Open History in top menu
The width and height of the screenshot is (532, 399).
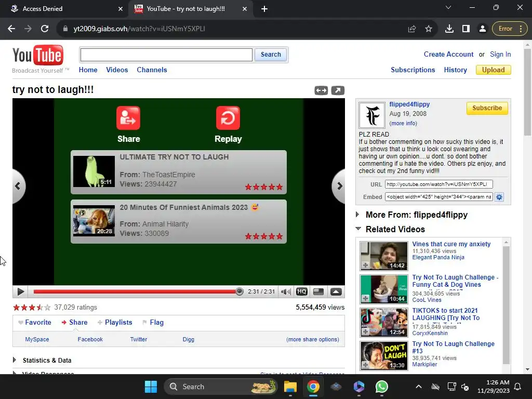(x=455, y=70)
